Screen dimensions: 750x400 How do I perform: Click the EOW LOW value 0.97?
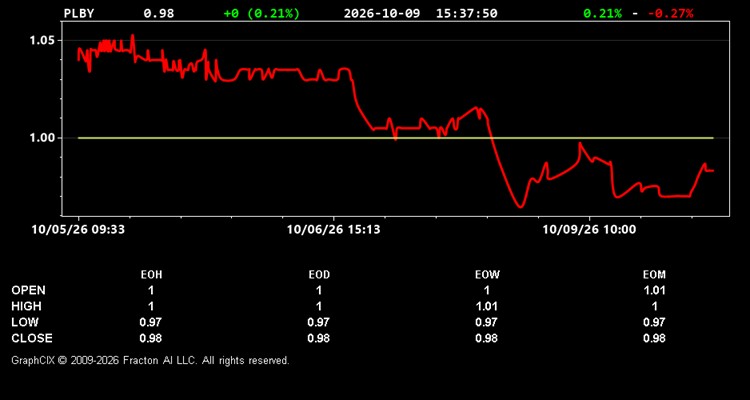[487, 322]
